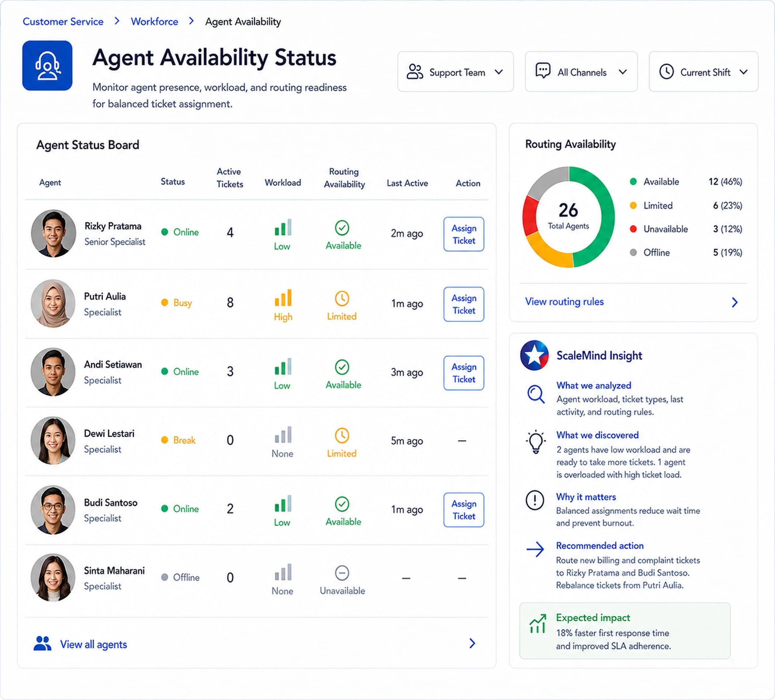The image size is (775, 700).
Task: Click the Offline 5 (19%) legend entry
Action: coord(686,253)
